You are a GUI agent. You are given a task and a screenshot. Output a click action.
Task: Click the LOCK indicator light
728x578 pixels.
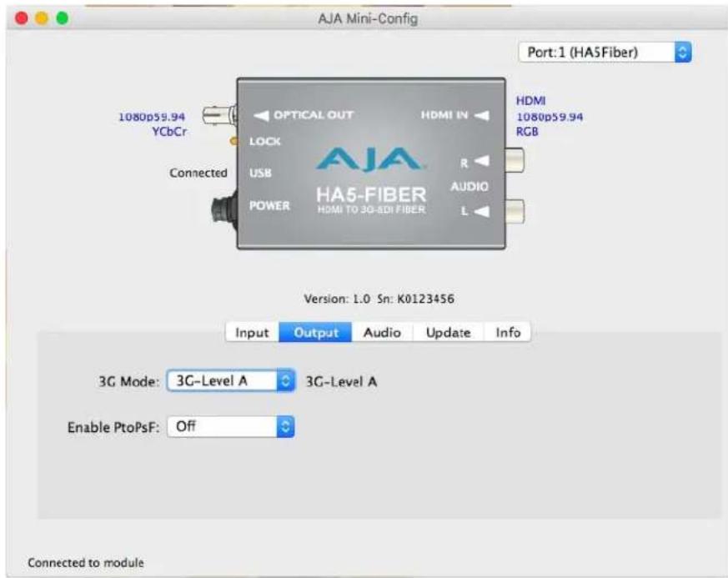click(233, 141)
